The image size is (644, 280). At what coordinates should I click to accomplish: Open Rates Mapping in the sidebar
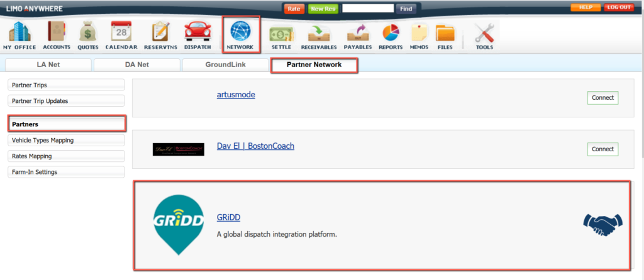tap(66, 156)
